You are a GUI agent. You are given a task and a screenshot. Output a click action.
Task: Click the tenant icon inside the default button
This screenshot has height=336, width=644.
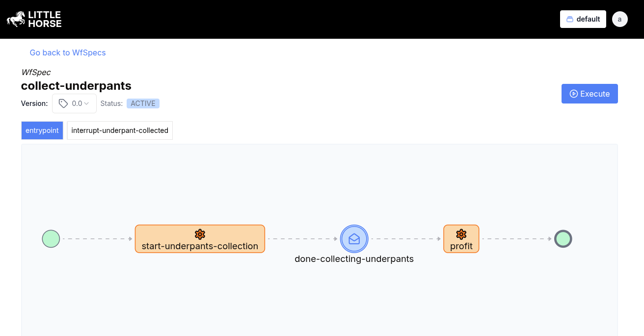(569, 19)
